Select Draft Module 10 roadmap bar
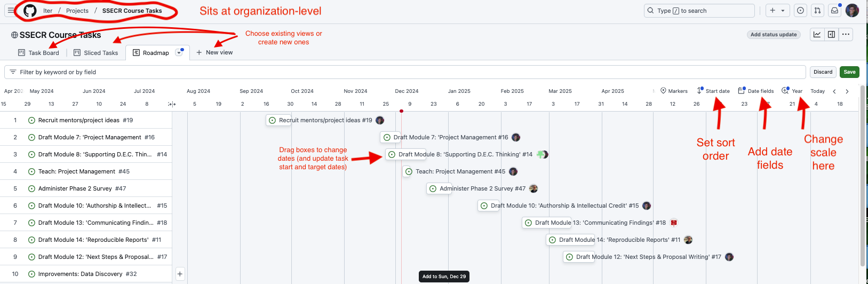 pyautogui.click(x=488, y=206)
